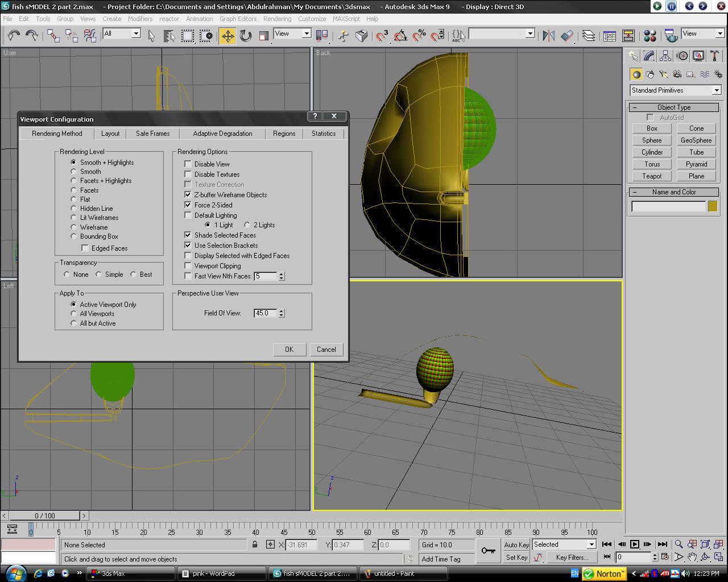
Task: Click the Undo arrow in main toolbar
Action: tap(14, 35)
